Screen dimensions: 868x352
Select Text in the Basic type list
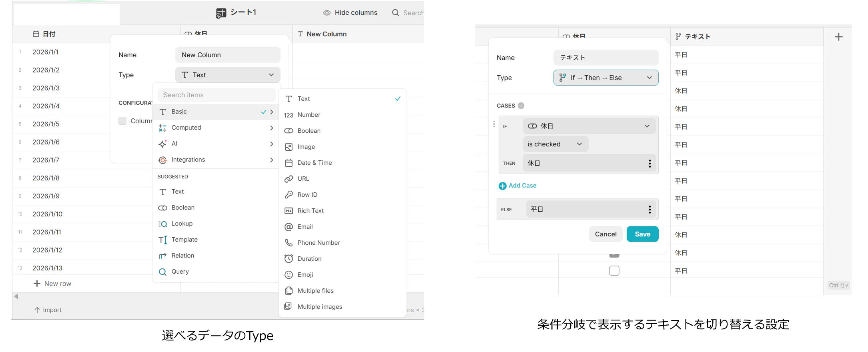[342, 99]
